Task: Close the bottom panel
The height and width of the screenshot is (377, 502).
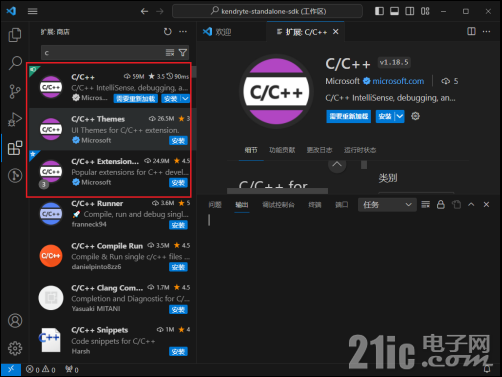Action: pos(486,204)
